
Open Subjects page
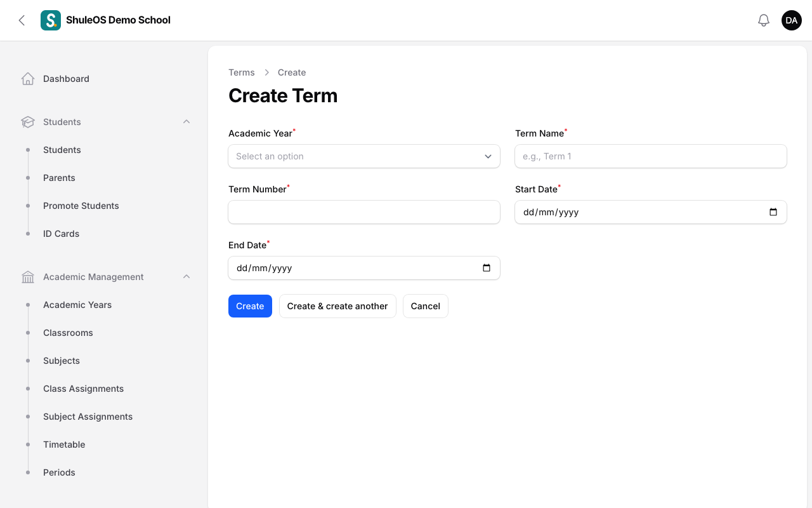tap(62, 361)
